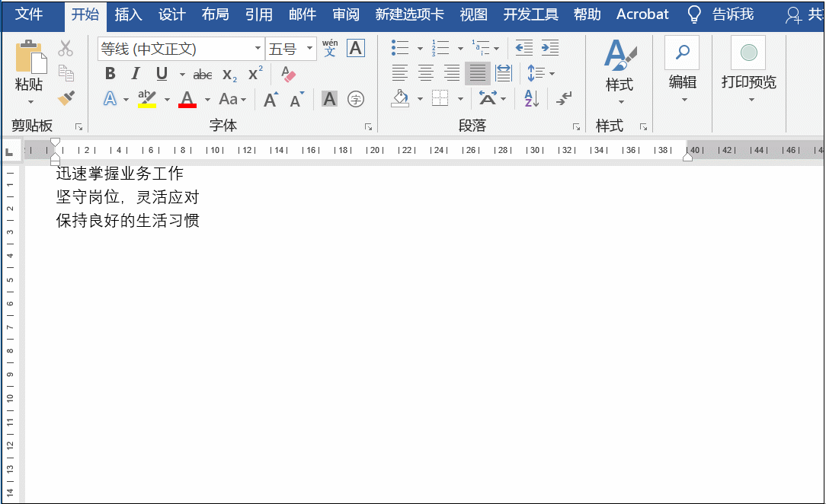The height and width of the screenshot is (504, 826).
Task: Apply red font color
Action: click(187, 99)
